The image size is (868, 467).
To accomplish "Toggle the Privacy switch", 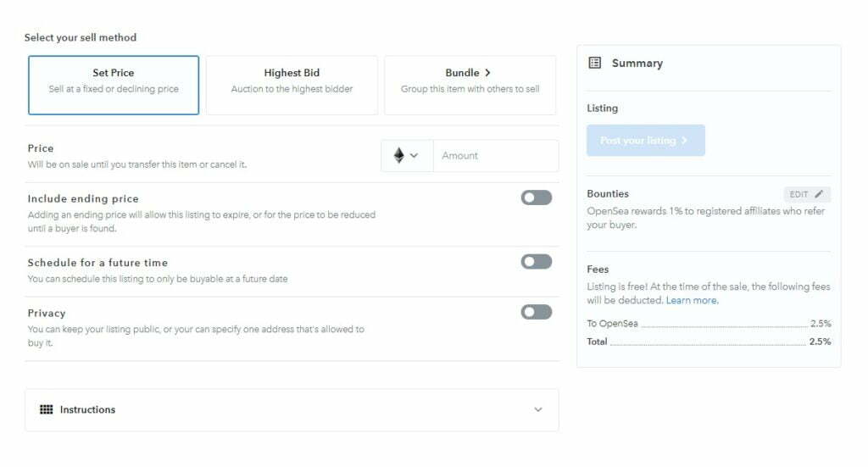I will [536, 312].
